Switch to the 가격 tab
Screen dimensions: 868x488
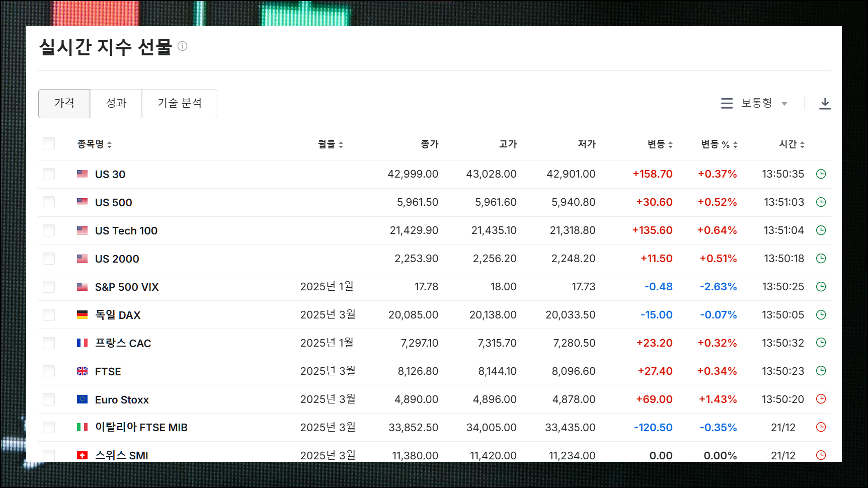coord(64,104)
